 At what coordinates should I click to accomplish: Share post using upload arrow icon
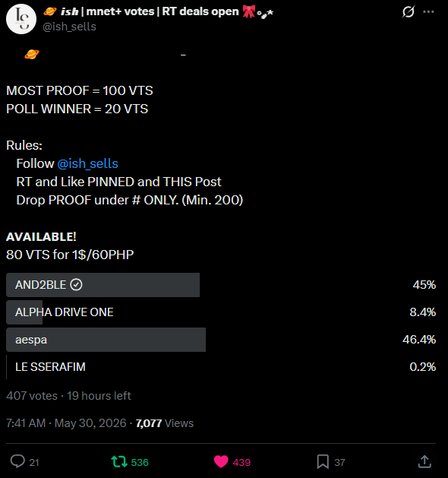[424, 461]
